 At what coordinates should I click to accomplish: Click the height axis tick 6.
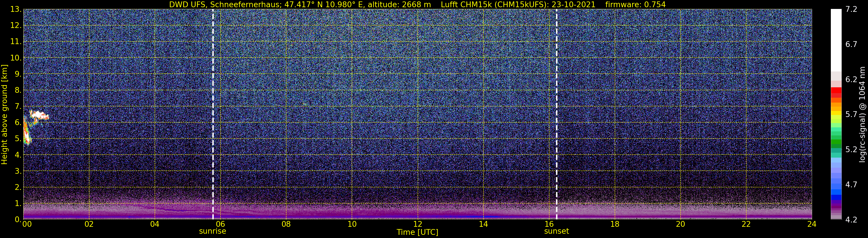tap(18, 123)
